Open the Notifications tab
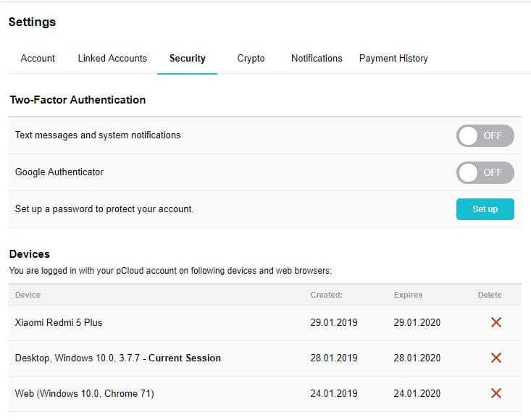The width and height of the screenshot is (531, 420). coord(317,58)
